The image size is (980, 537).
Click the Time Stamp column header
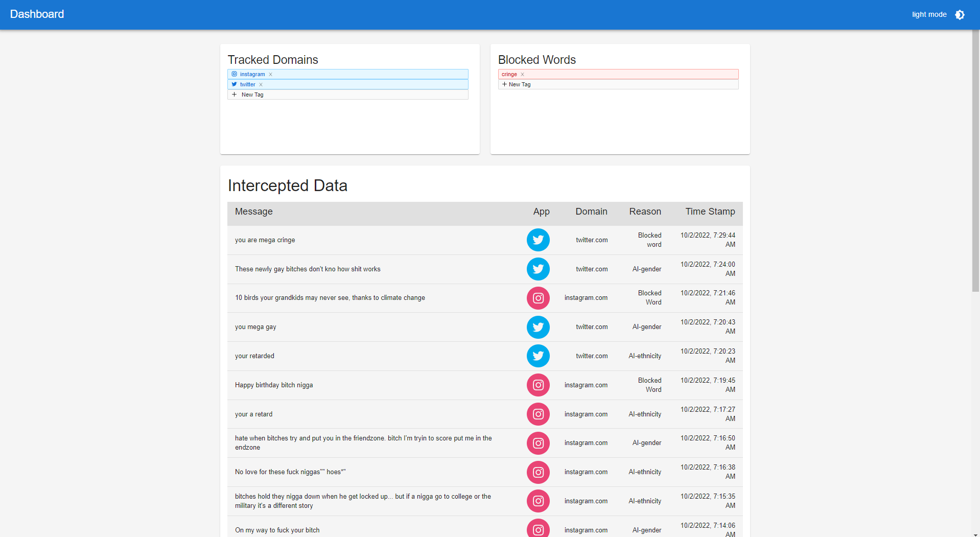(710, 212)
